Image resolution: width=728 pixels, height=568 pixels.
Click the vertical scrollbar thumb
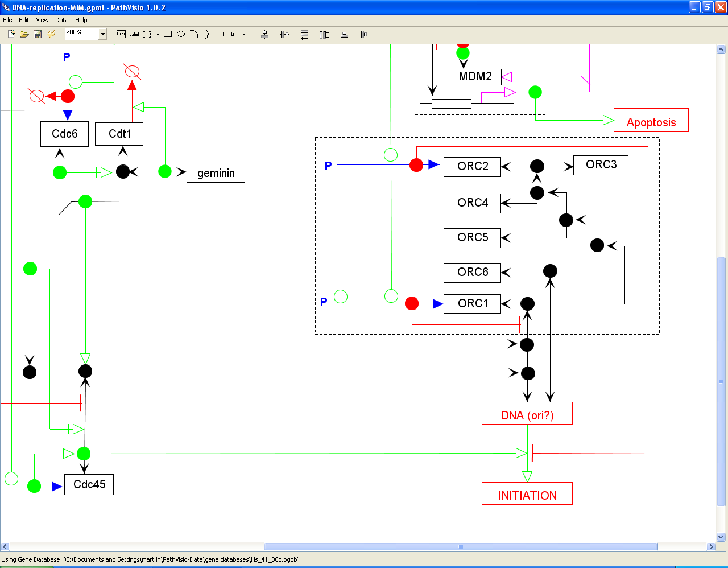[721, 381]
